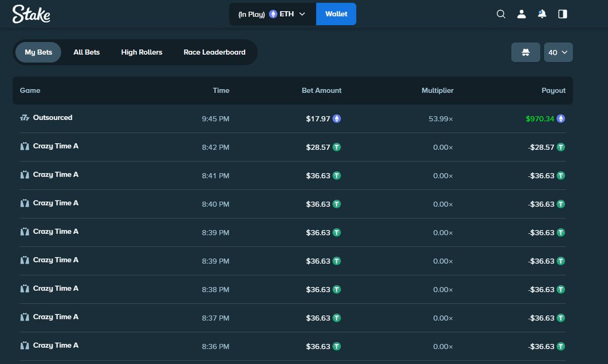Viewport: 608px width, 364px height.
Task: Click the $17.97 bet amount value
Action: (x=318, y=119)
